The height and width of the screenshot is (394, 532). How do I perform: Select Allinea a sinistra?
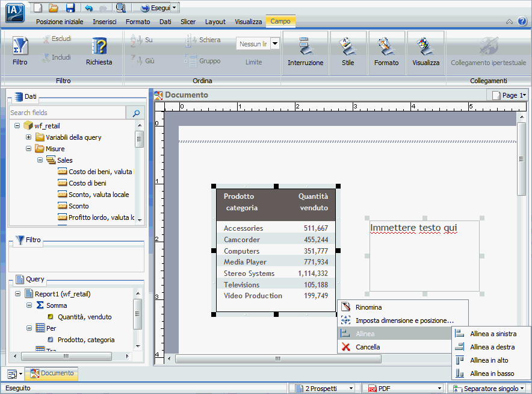pos(493,334)
